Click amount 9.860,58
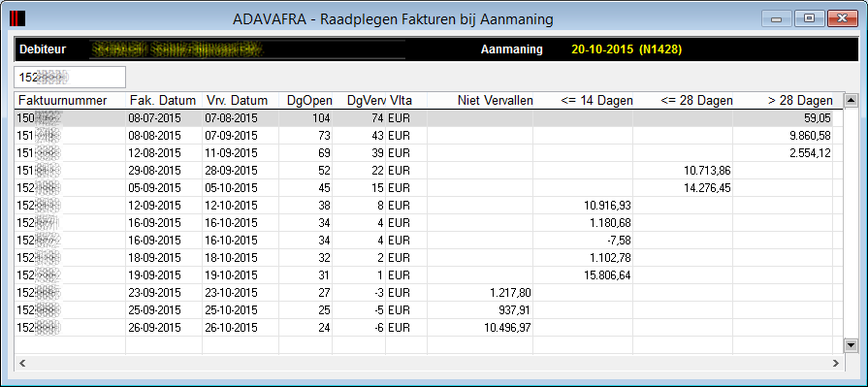This screenshot has height=387, width=868. [x=812, y=136]
